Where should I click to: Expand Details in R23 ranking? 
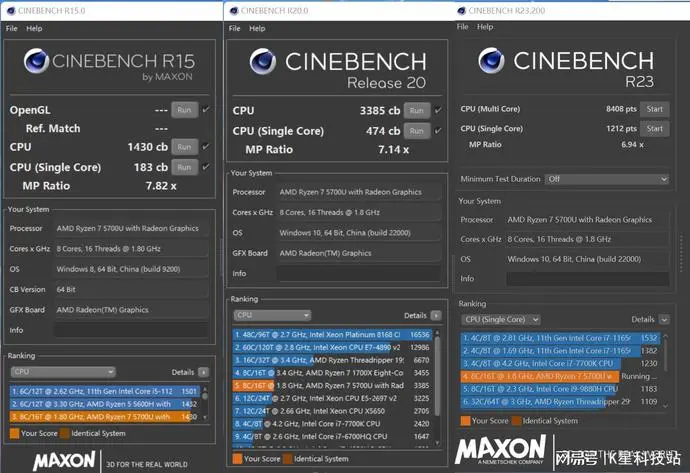pyautogui.click(x=664, y=319)
